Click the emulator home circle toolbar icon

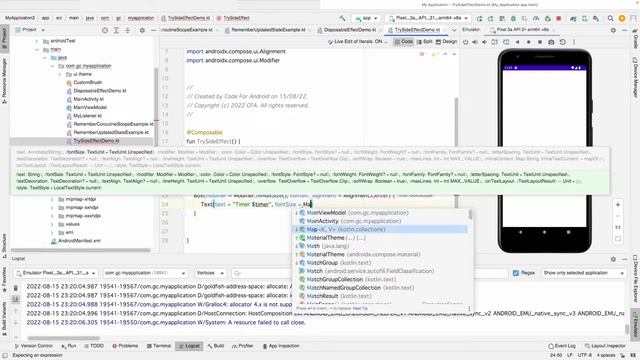coord(529,42)
